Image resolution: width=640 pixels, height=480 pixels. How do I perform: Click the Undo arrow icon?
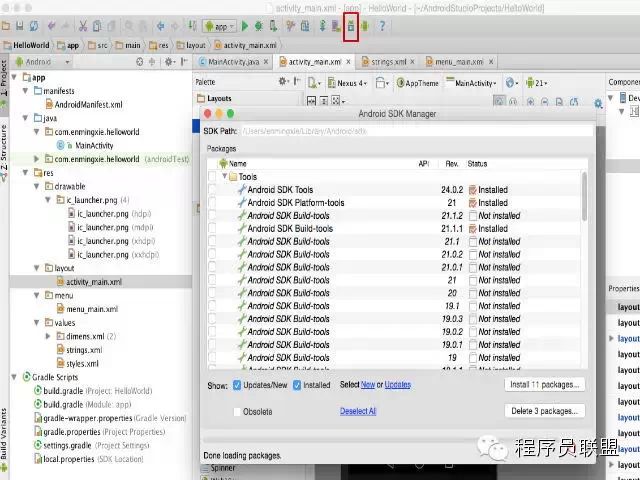[51, 27]
